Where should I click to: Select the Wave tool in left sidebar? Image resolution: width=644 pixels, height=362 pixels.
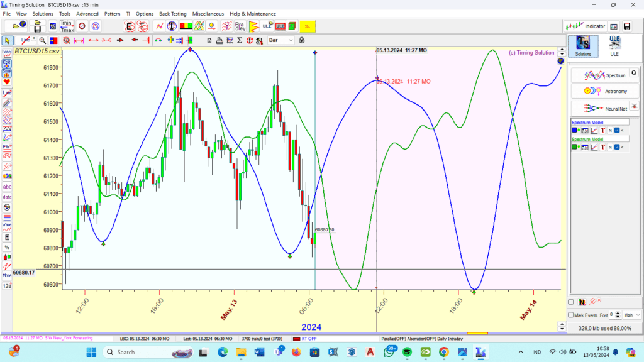click(7, 224)
